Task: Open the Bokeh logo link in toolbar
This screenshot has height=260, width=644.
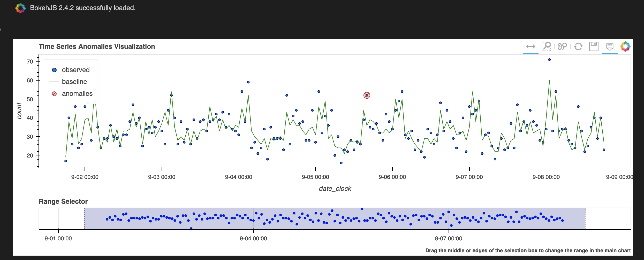Action: [x=625, y=46]
